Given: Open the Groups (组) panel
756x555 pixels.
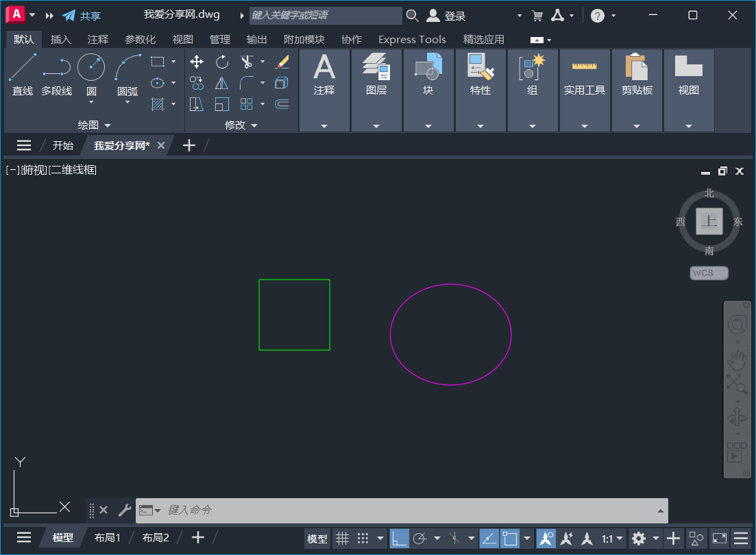Looking at the screenshot, I should [533, 90].
